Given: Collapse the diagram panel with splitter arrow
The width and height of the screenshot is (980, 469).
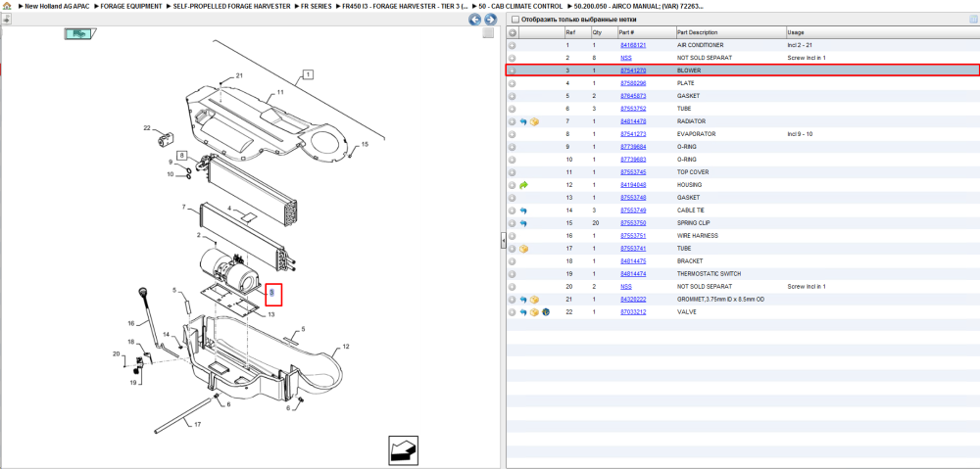Looking at the screenshot, I should point(503,241).
